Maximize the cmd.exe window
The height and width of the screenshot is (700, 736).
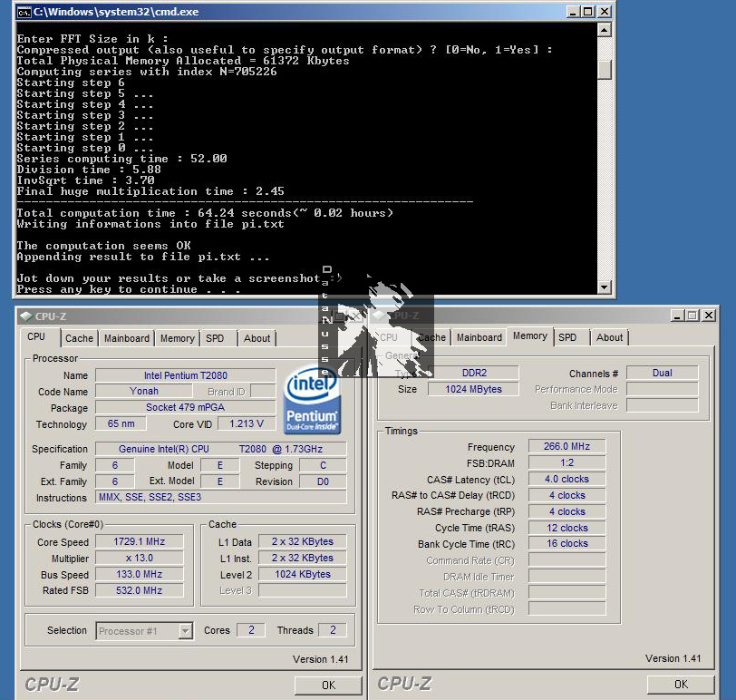(x=588, y=12)
